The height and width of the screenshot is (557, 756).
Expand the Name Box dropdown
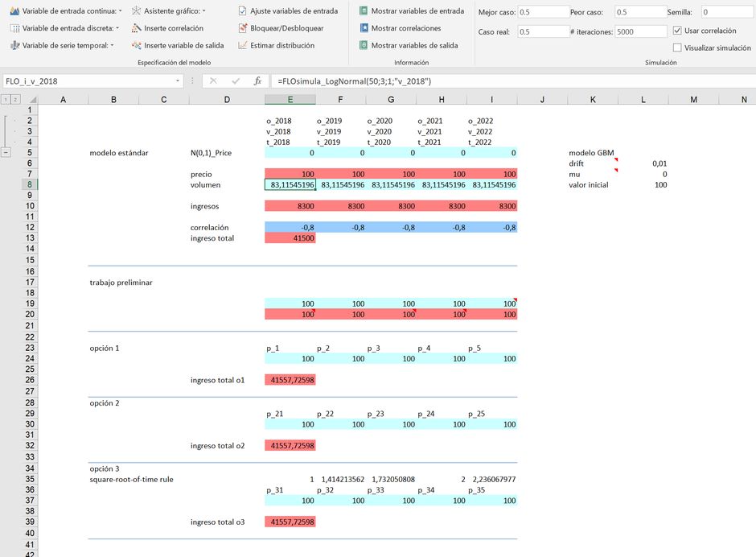(178, 81)
